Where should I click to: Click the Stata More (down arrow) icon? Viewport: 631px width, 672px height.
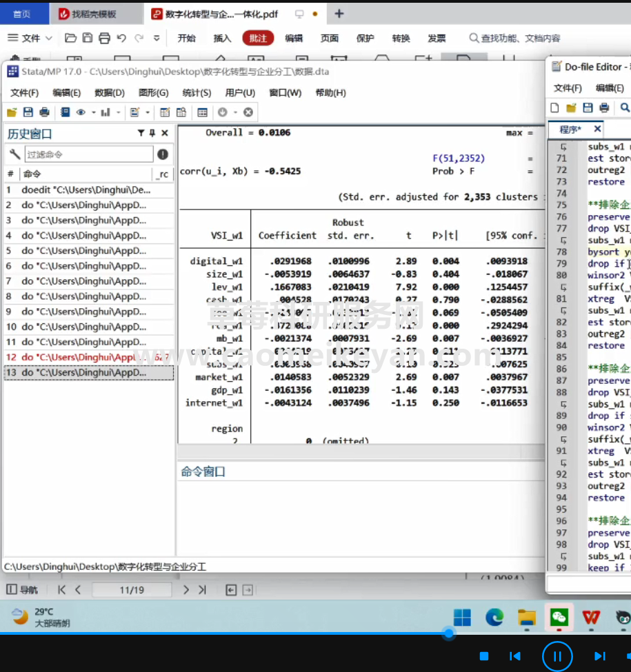223,112
